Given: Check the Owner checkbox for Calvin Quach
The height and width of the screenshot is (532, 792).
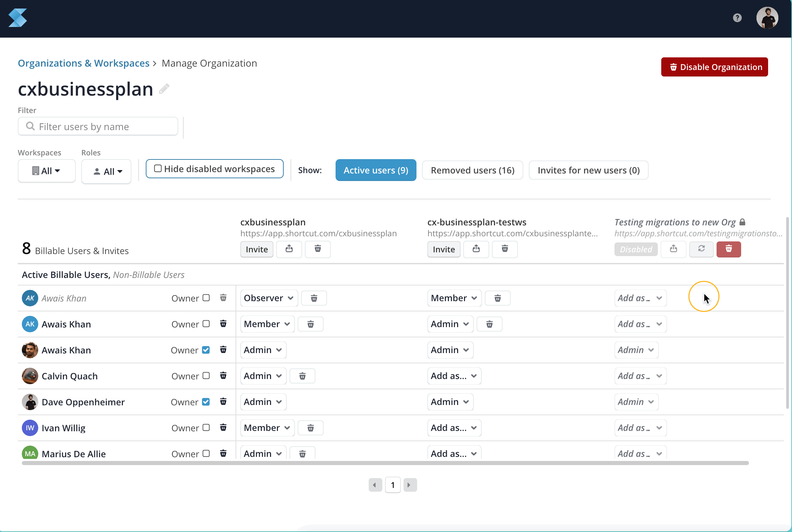Looking at the screenshot, I should (206, 376).
